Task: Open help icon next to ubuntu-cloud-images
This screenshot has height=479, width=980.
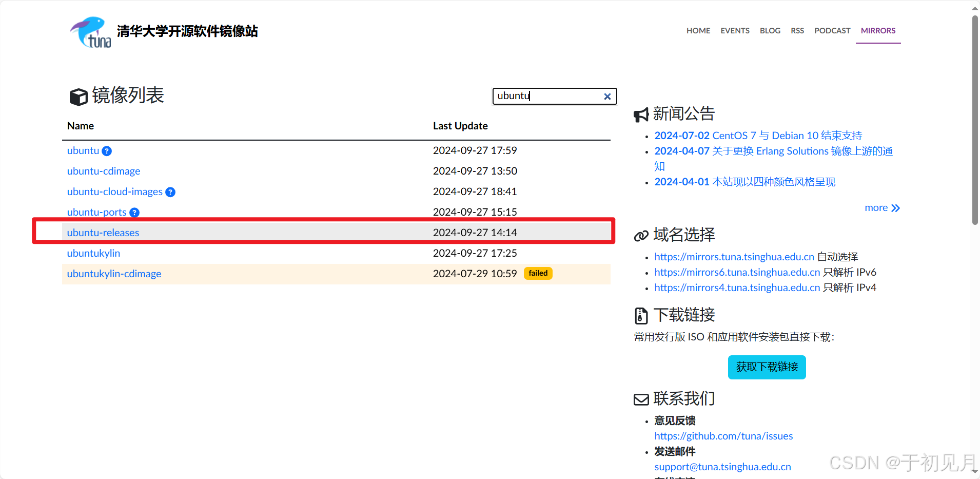Action: [x=170, y=192]
